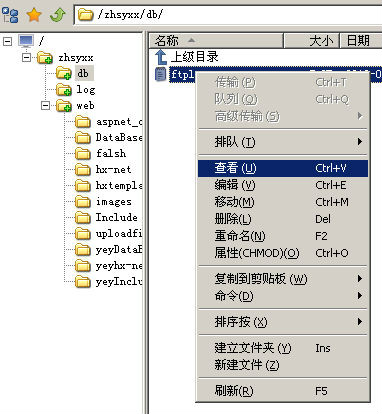This screenshot has height=414, width=382.
Task: Open the 排序按 (X) submenu
Action: point(283,322)
